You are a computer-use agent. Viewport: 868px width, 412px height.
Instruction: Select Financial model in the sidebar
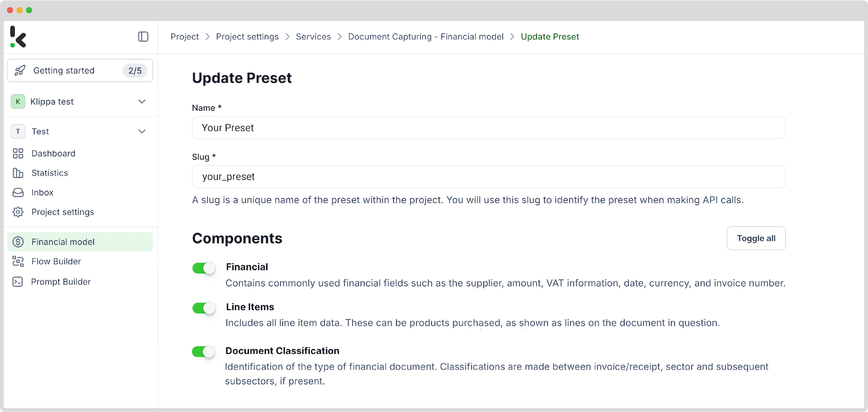tap(80, 242)
